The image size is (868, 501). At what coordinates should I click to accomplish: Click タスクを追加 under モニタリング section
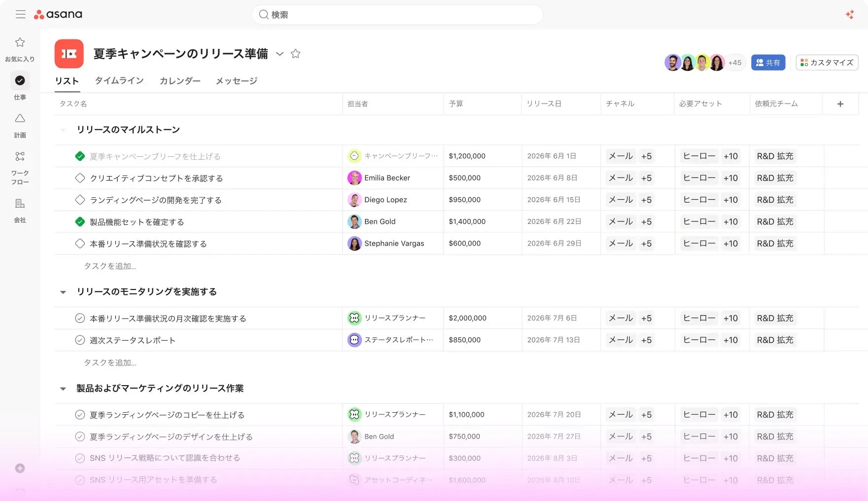pos(110,362)
